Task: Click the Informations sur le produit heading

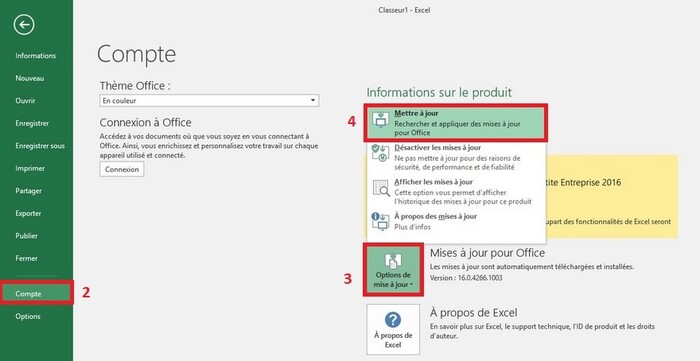Action: pos(439,92)
